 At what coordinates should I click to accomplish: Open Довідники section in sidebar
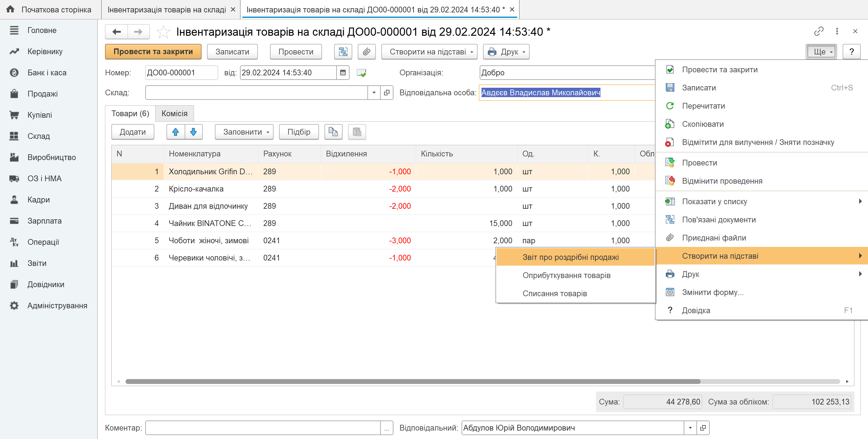point(46,285)
